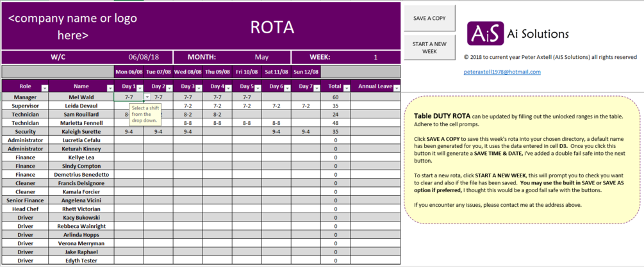
Task: Click the SAVE A COPY button
Action: point(429,18)
